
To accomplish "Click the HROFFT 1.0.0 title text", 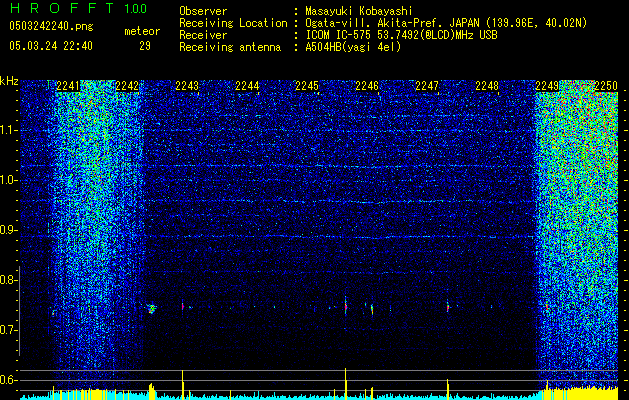I will 78,8.
